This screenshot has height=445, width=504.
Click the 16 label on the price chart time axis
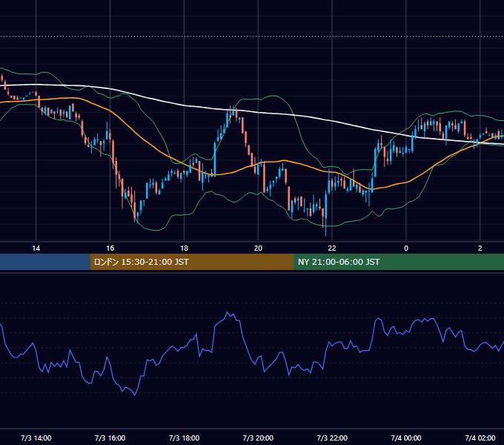(x=110, y=248)
